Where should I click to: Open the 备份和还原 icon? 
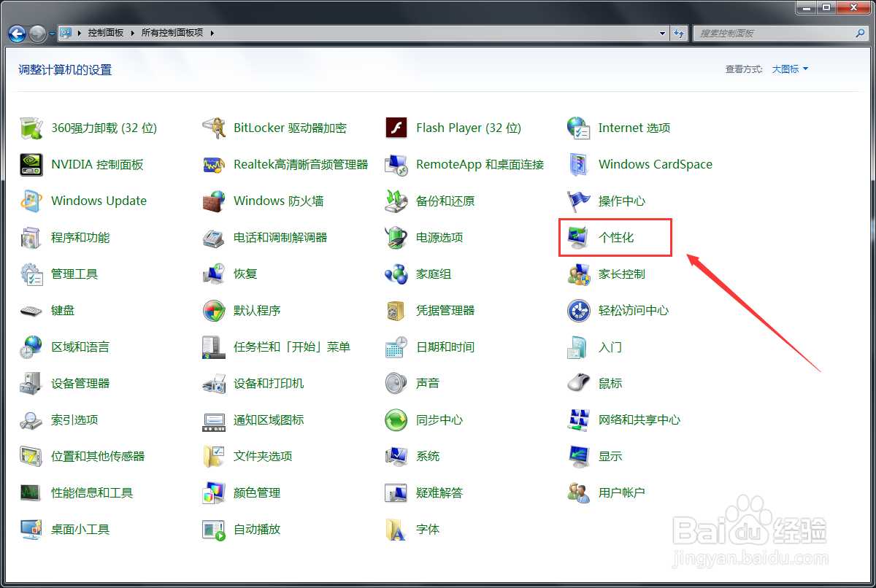pyautogui.click(x=396, y=201)
